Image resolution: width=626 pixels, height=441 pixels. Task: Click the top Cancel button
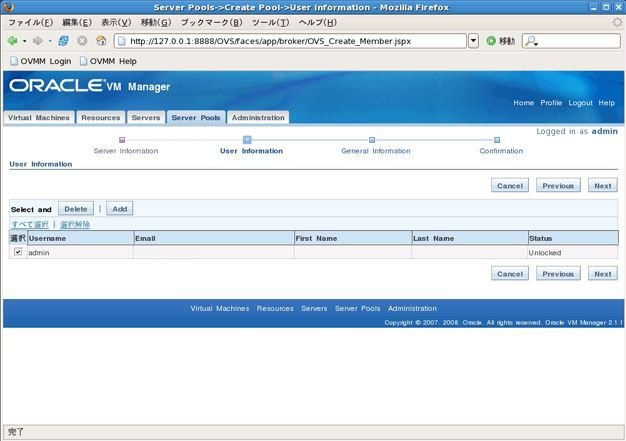(510, 186)
